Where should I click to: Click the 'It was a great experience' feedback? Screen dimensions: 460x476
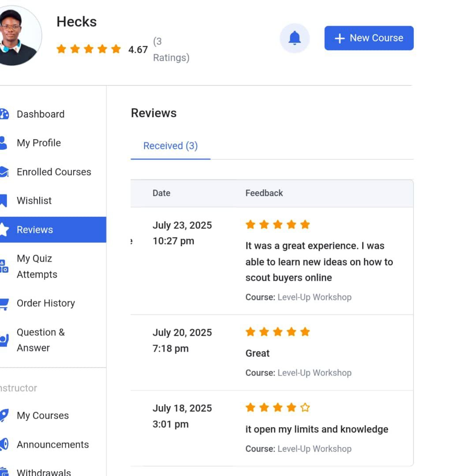pyautogui.click(x=319, y=262)
